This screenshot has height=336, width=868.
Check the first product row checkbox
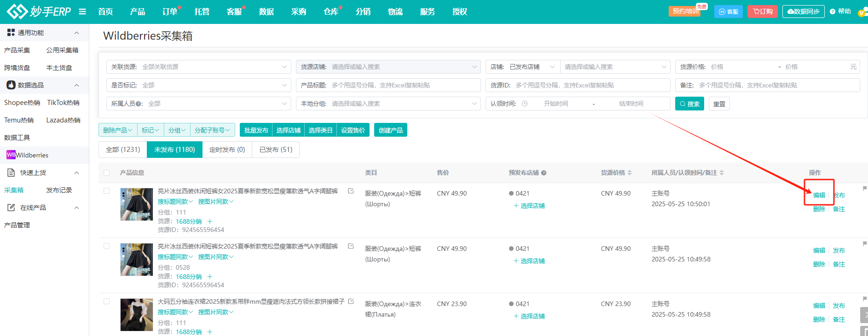point(107,191)
